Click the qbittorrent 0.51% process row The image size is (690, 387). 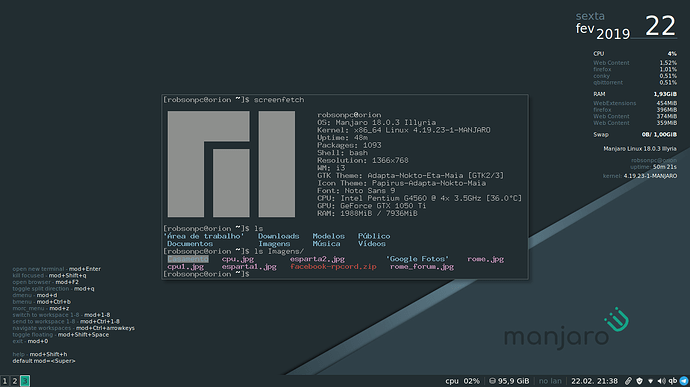pyautogui.click(x=635, y=82)
